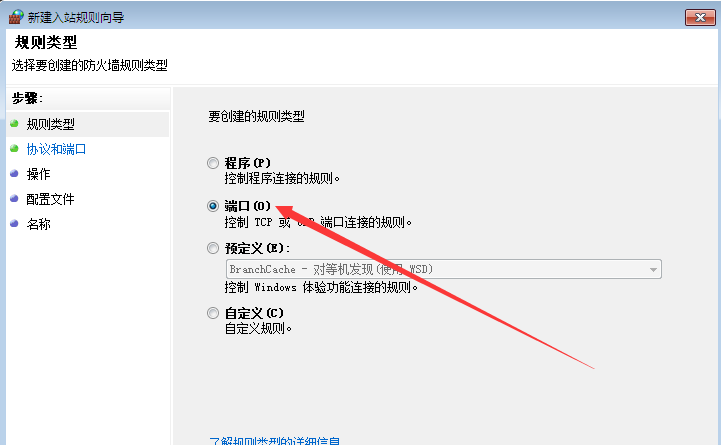Viewport: 721px width, 445px height.
Task: Open the BranchCache predefined rule dropdown
Action: point(444,269)
